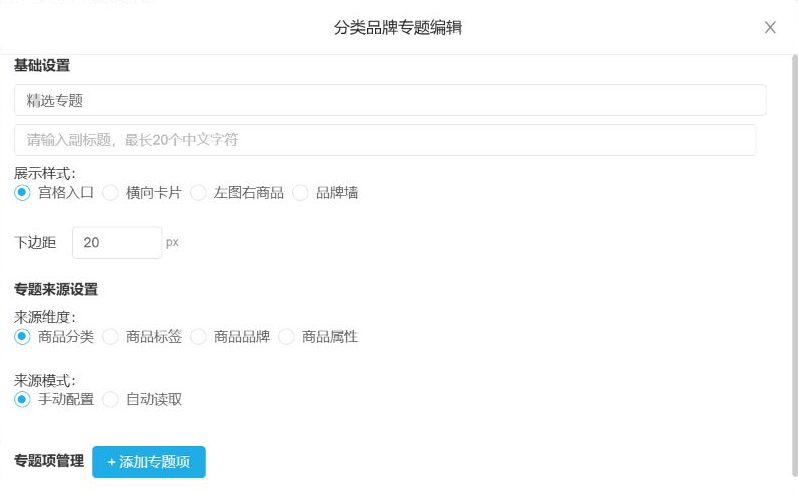
Task: Click the 下边距 label
Action: tap(35, 243)
